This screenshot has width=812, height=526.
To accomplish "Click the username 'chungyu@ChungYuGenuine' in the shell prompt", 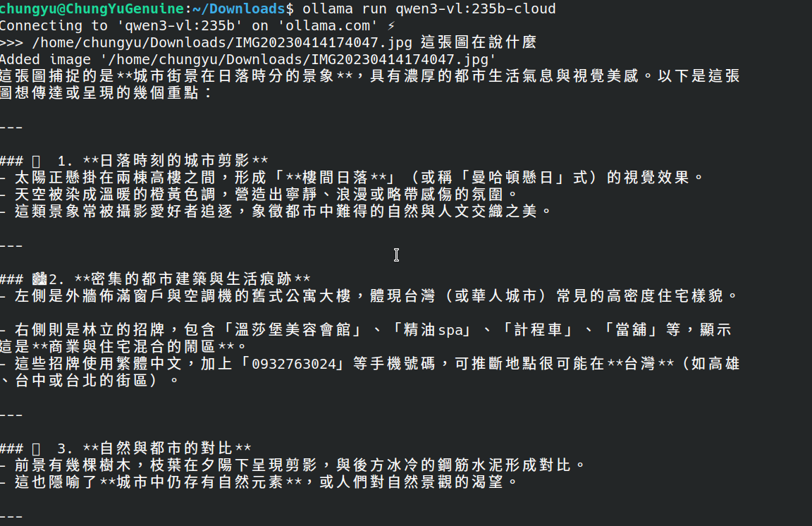I will [x=92, y=8].
